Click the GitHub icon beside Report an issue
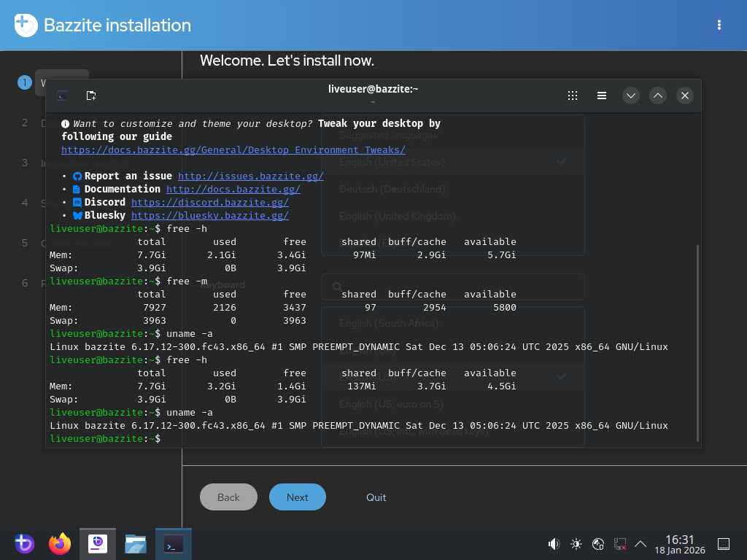This screenshot has height=560, width=747. pos(77,176)
